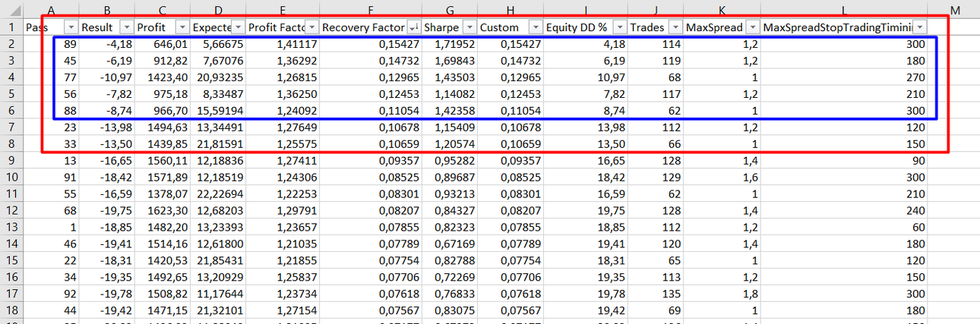Select column M header
This screenshot has height=324, width=980.
954,10
